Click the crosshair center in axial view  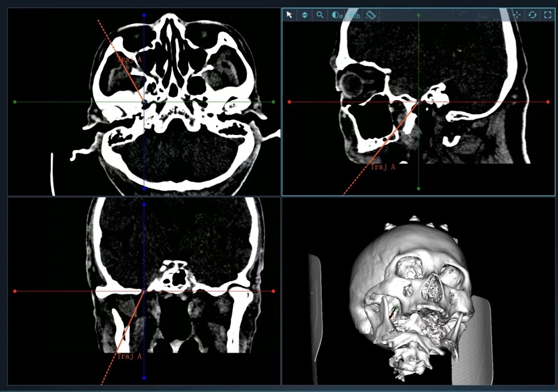[144, 102]
